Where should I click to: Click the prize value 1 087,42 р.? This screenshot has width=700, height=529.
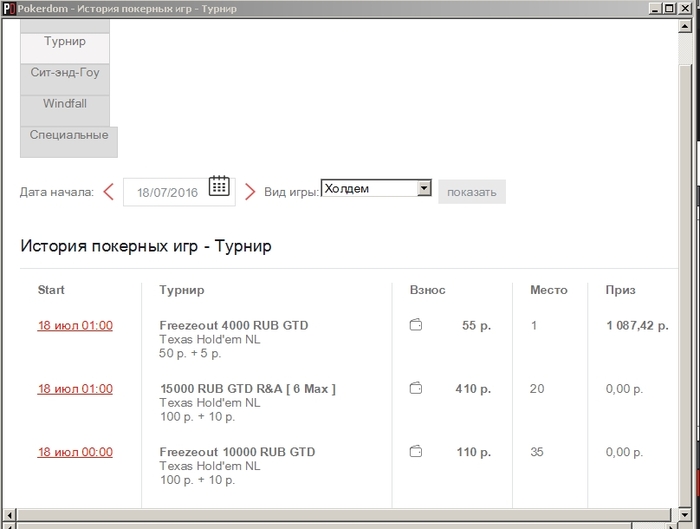pos(637,325)
